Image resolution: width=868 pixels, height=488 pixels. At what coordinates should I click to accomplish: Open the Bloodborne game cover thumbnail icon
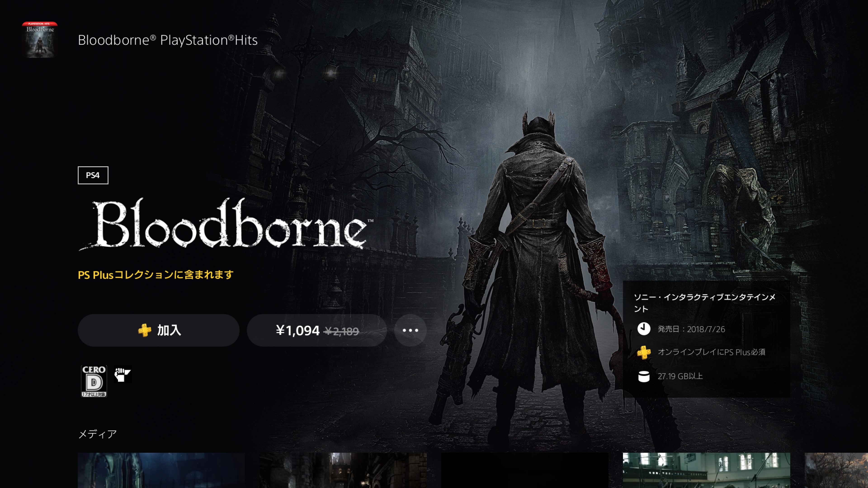40,40
